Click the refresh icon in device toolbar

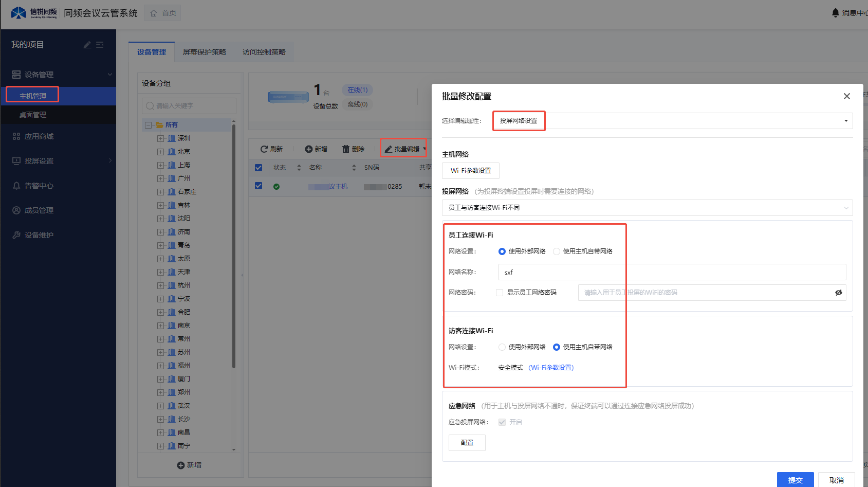(264, 149)
